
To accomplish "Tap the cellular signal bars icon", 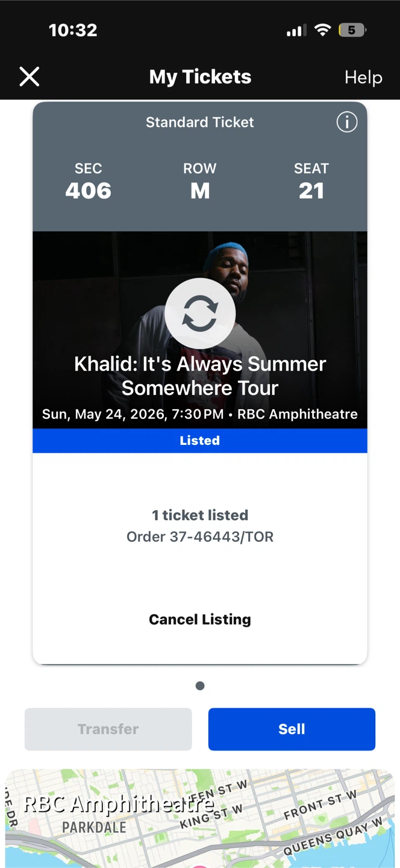I will [296, 30].
